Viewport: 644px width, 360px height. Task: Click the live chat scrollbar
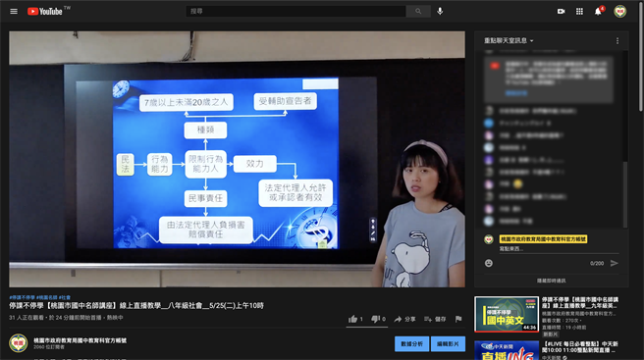tap(625, 193)
